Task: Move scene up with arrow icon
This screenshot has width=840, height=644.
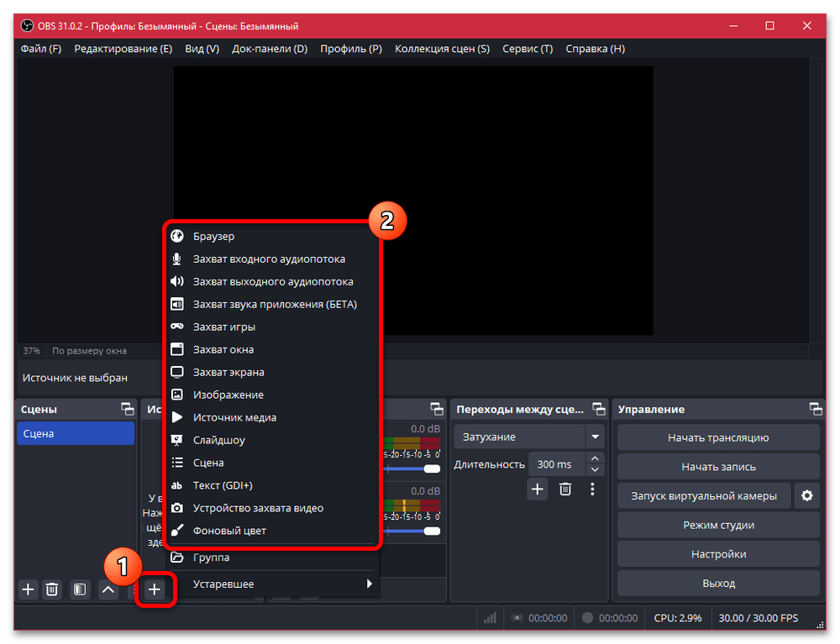Action: click(x=108, y=589)
